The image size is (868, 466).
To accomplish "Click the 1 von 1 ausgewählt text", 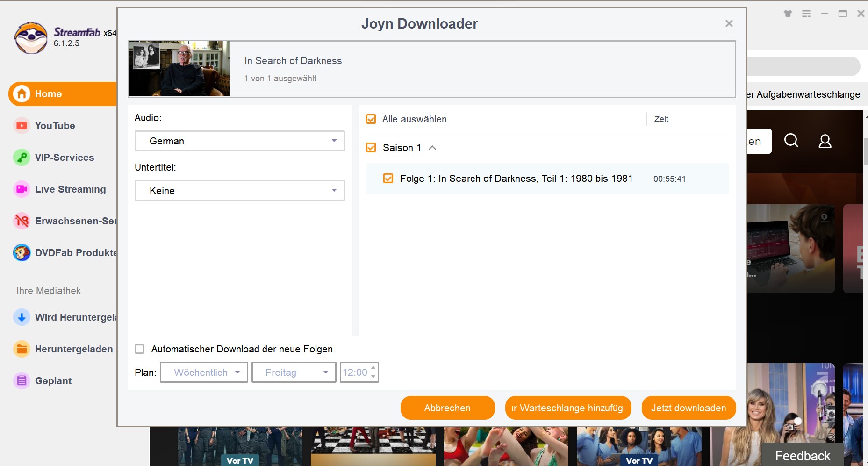I will (x=280, y=79).
